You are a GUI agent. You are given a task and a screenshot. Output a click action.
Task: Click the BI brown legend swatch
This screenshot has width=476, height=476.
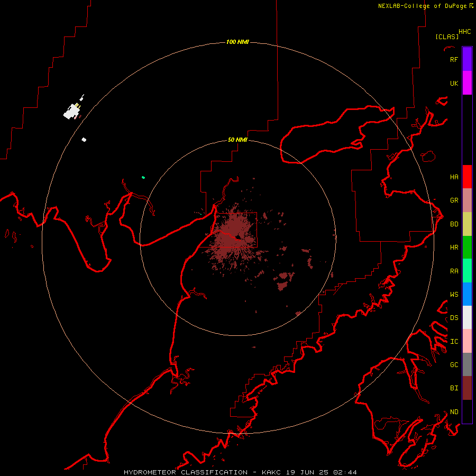pyautogui.click(x=467, y=388)
